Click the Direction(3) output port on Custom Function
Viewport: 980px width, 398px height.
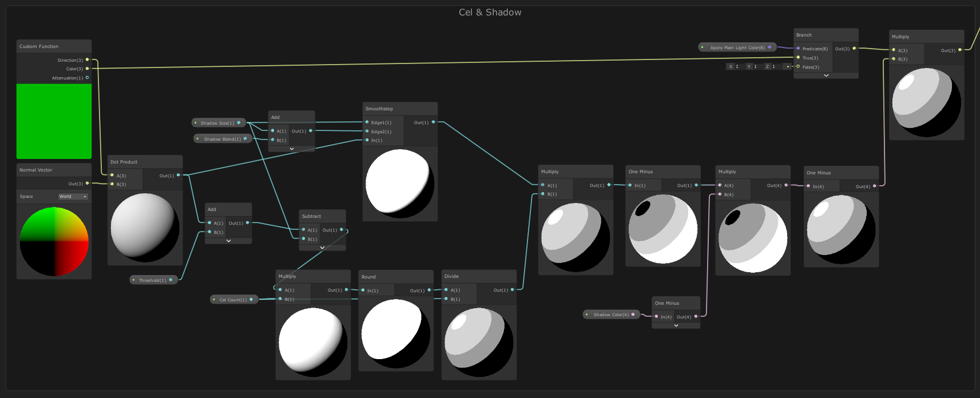pos(87,60)
